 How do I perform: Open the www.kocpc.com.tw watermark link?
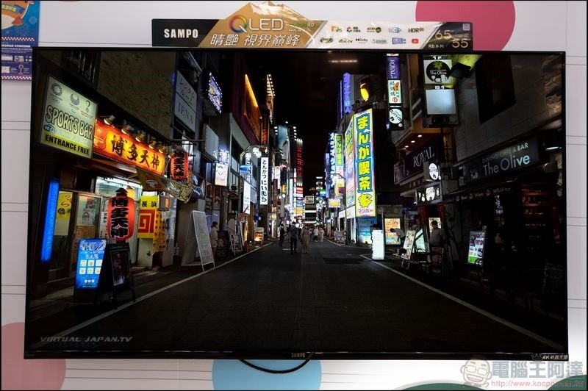click(537, 384)
